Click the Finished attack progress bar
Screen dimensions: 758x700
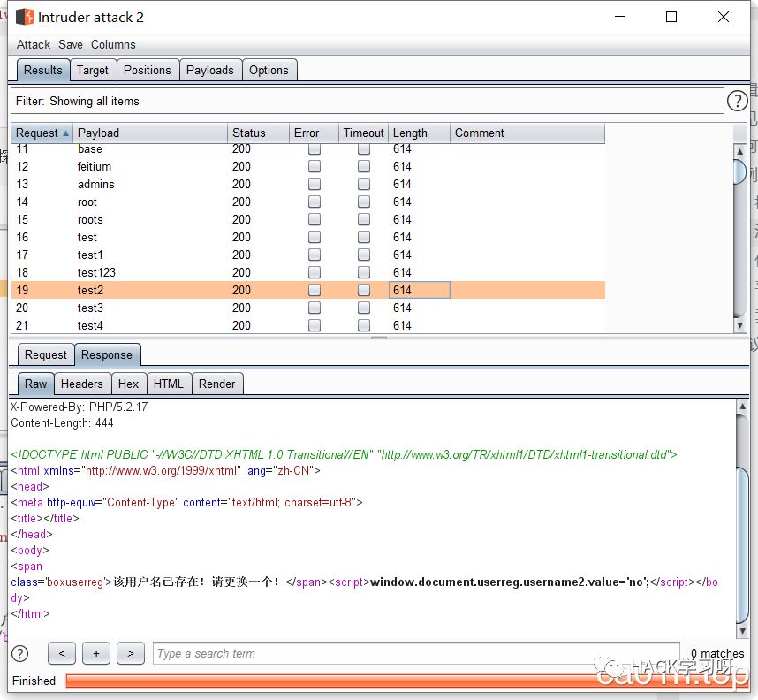(x=406, y=681)
